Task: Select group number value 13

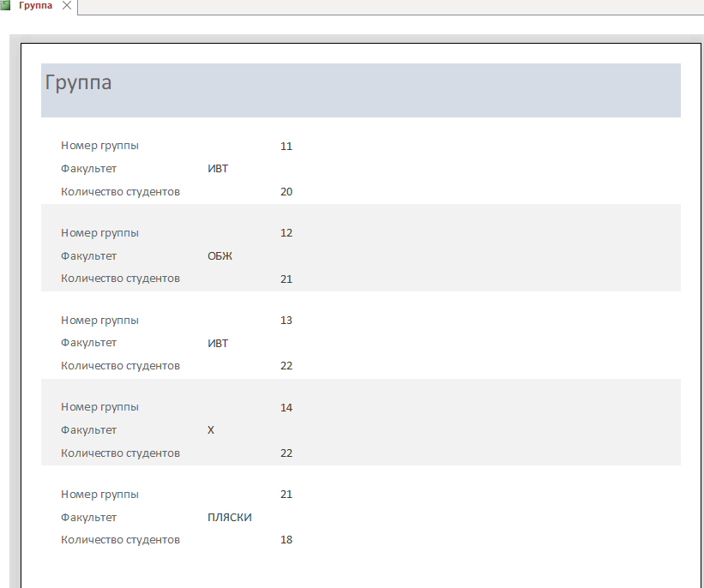Action: (x=286, y=321)
